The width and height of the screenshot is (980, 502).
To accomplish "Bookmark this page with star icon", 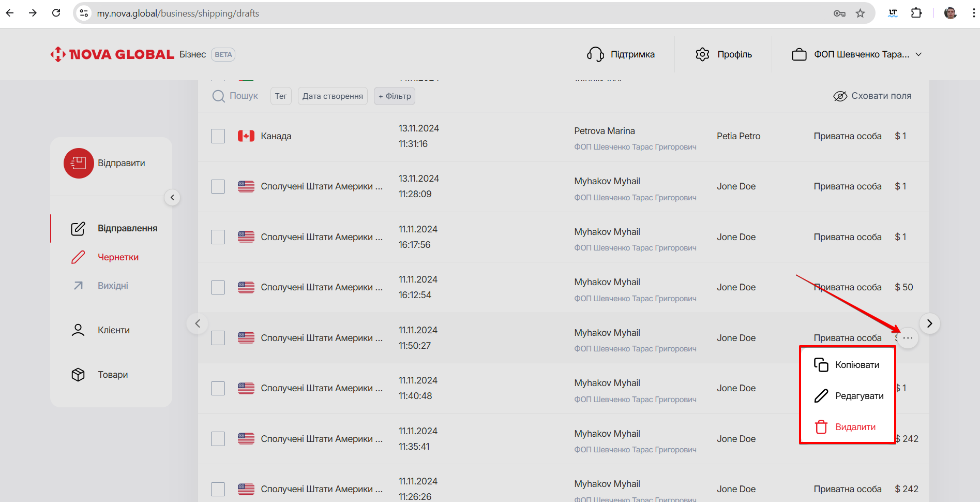I will (860, 13).
